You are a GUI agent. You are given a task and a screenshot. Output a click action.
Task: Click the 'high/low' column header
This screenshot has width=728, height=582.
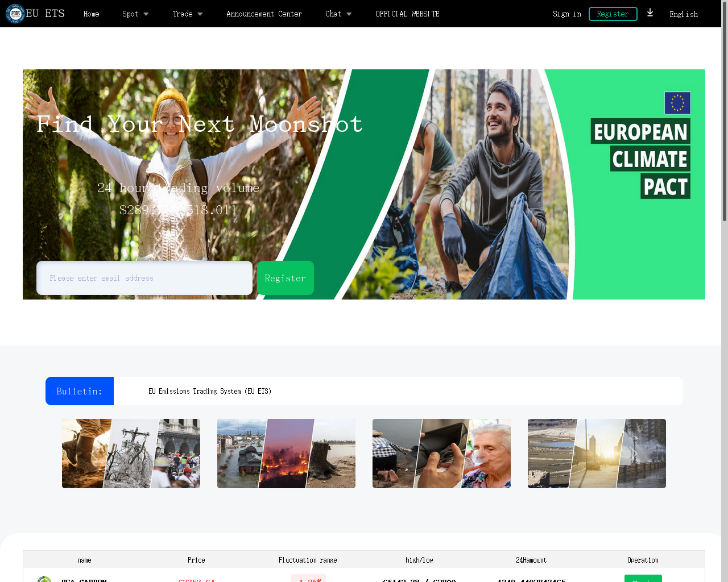click(x=419, y=560)
